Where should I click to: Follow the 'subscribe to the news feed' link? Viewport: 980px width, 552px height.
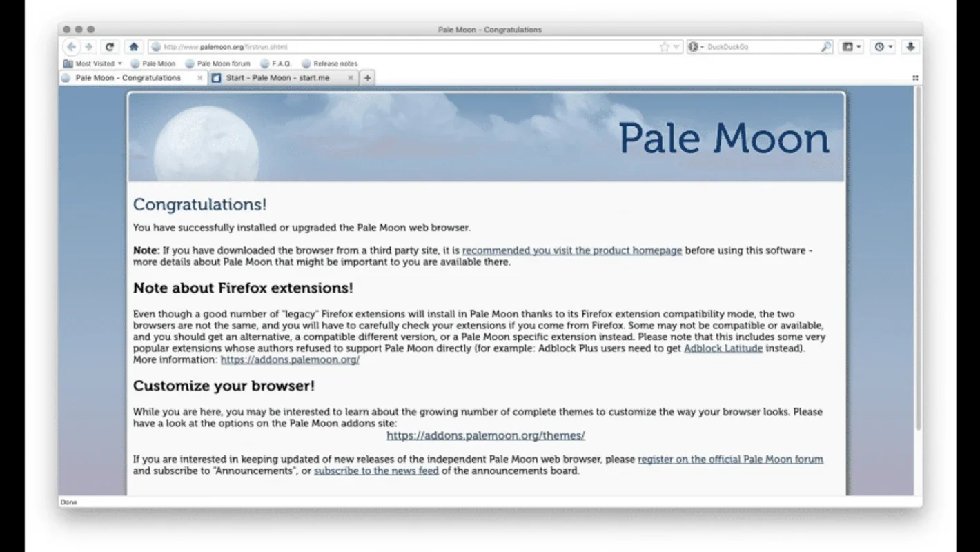(x=376, y=471)
